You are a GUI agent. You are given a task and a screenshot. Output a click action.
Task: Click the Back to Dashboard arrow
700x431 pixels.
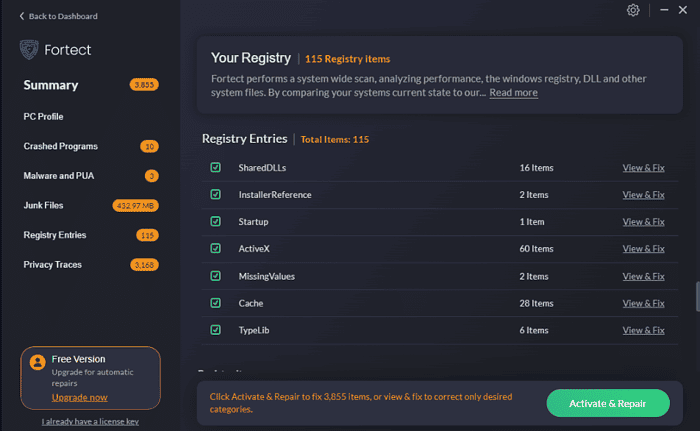tap(22, 17)
